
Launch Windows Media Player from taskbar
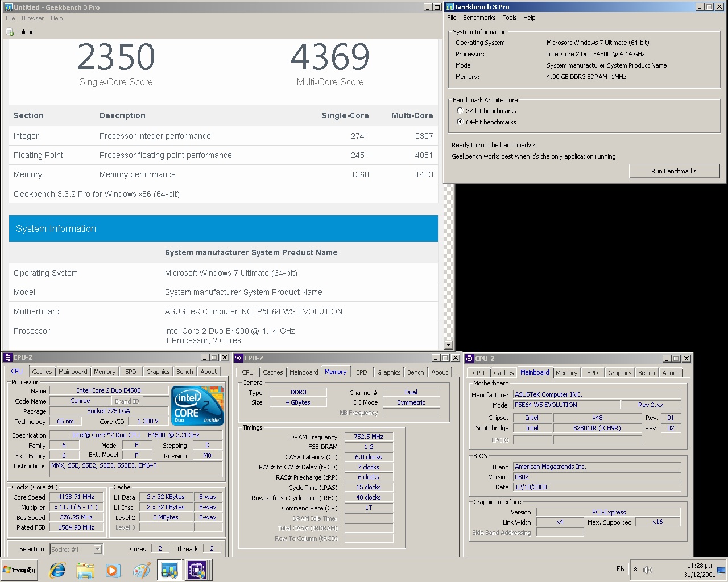coord(113,570)
